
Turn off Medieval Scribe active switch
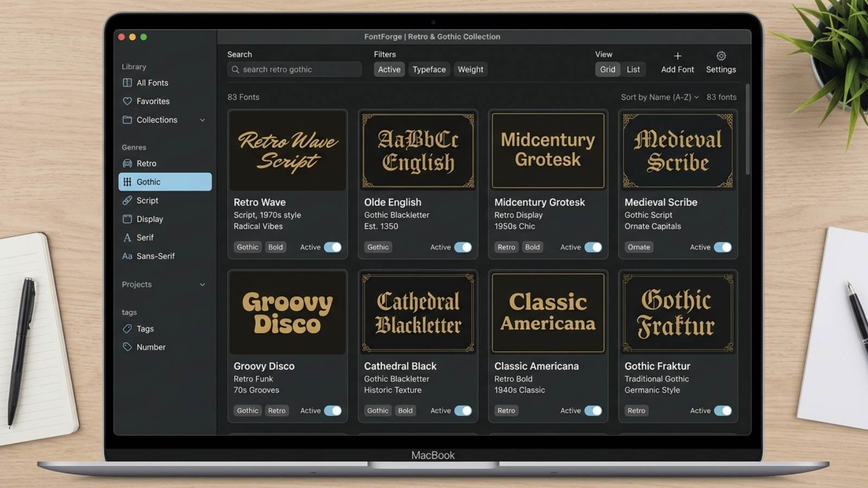723,247
